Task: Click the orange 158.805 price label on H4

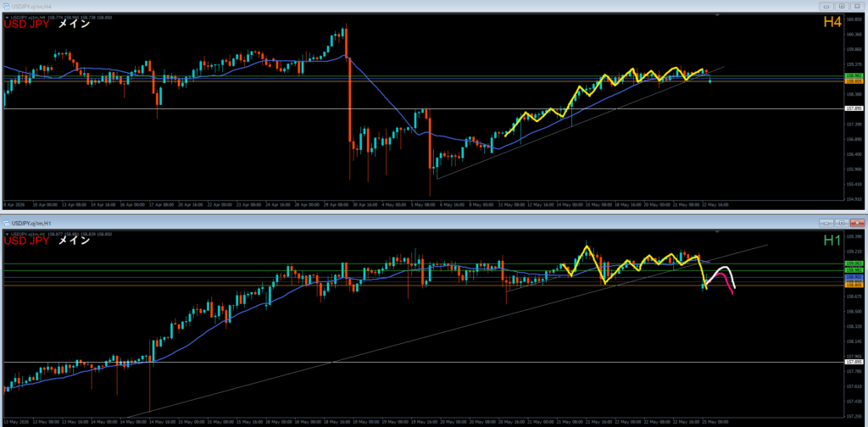Action: point(854,81)
